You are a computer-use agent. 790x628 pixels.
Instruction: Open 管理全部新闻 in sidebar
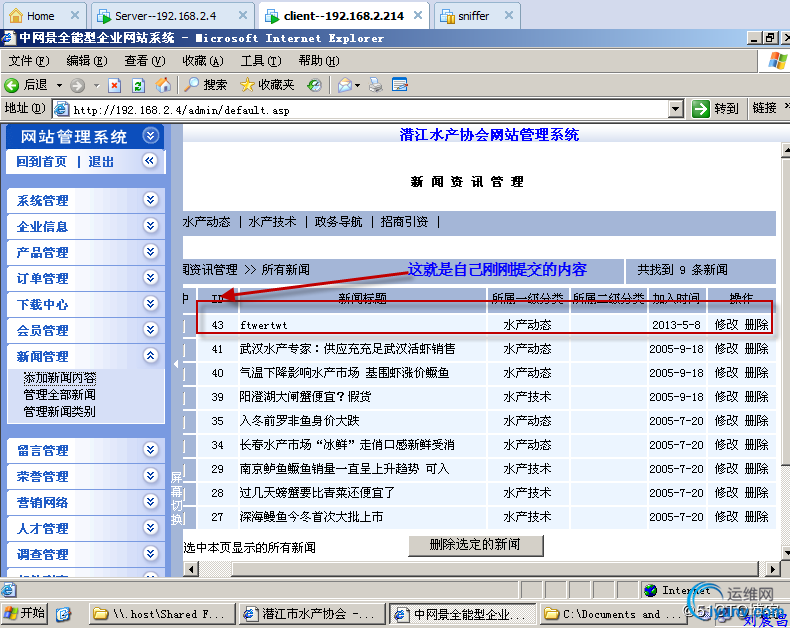(59, 395)
